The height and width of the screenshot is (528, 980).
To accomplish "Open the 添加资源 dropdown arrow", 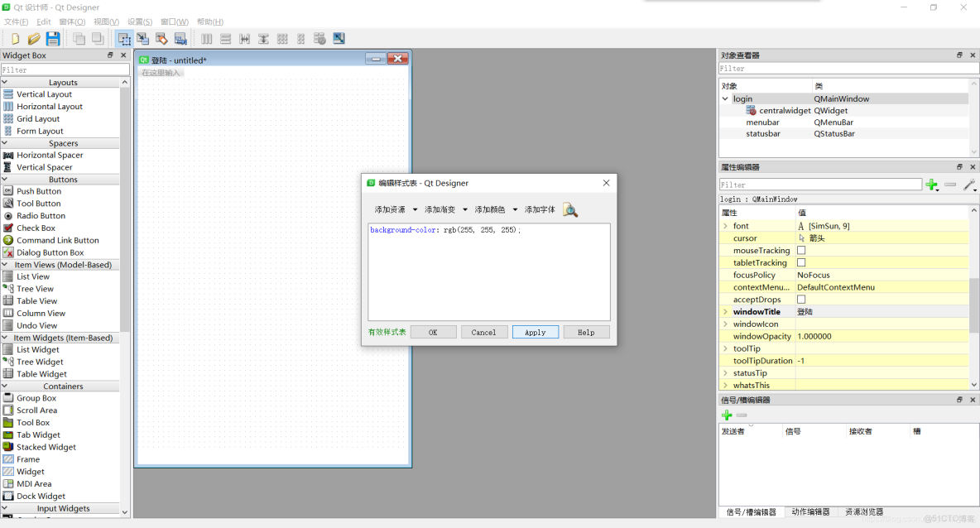I will (x=415, y=209).
